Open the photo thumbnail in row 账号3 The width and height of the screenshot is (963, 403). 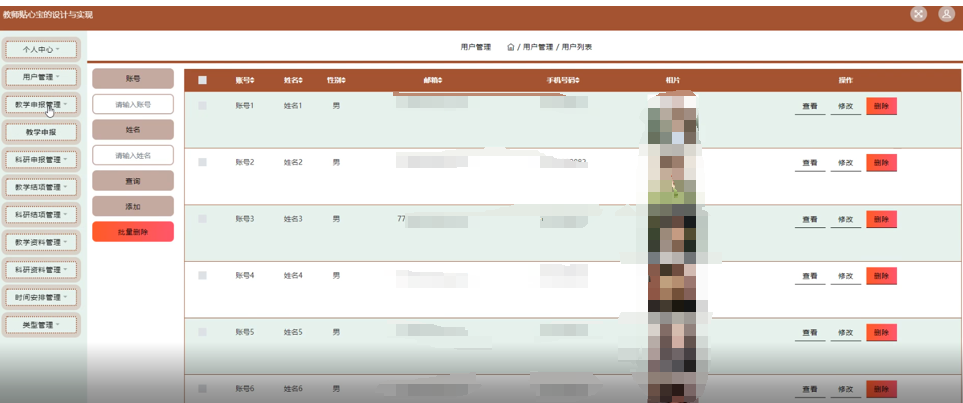pyautogui.click(x=673, y=233)
